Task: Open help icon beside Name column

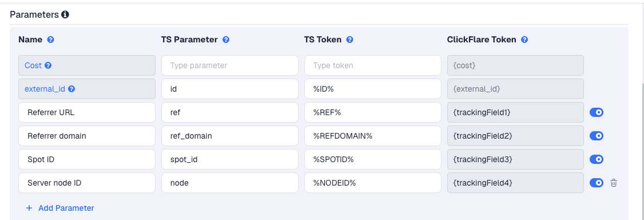Action: tap(50, 40)
